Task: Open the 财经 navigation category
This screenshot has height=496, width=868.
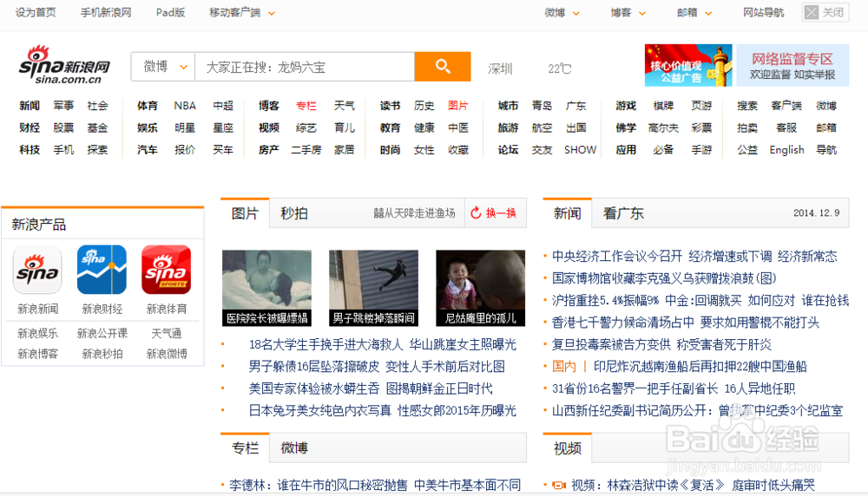Action: pyautogui.click(x=30, y=127)
